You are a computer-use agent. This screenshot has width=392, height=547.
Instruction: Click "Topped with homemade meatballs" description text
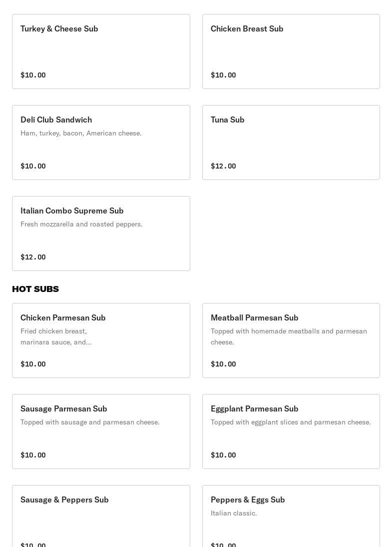[x=289, y=336]
